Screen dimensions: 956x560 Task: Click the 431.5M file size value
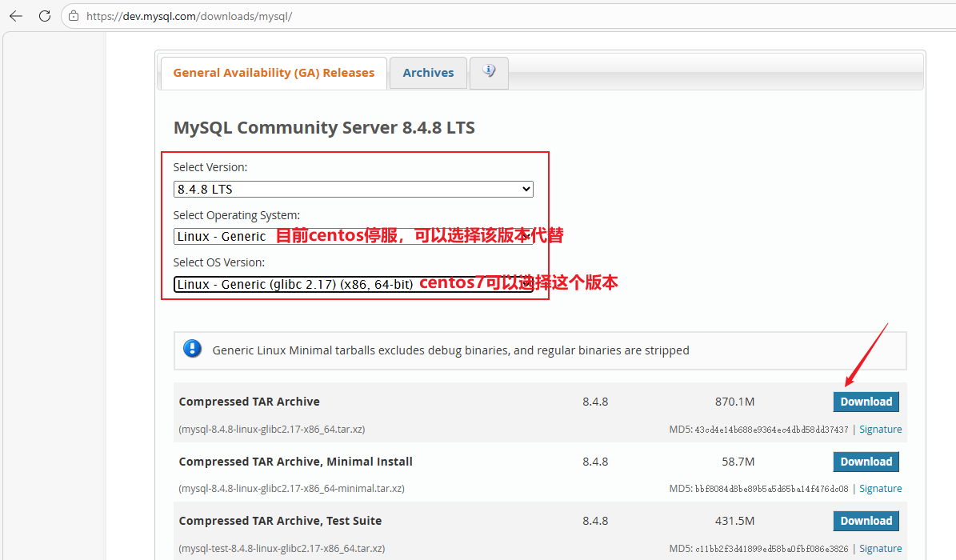click(734, 521)
